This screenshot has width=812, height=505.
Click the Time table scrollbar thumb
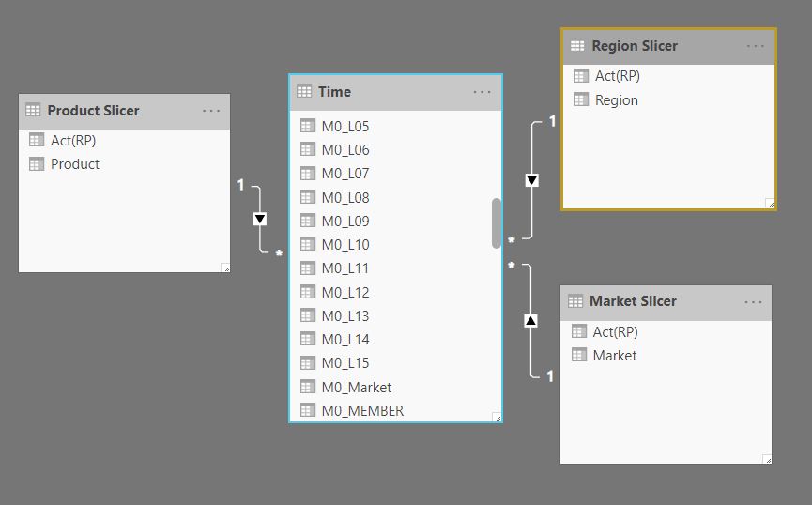497,223
